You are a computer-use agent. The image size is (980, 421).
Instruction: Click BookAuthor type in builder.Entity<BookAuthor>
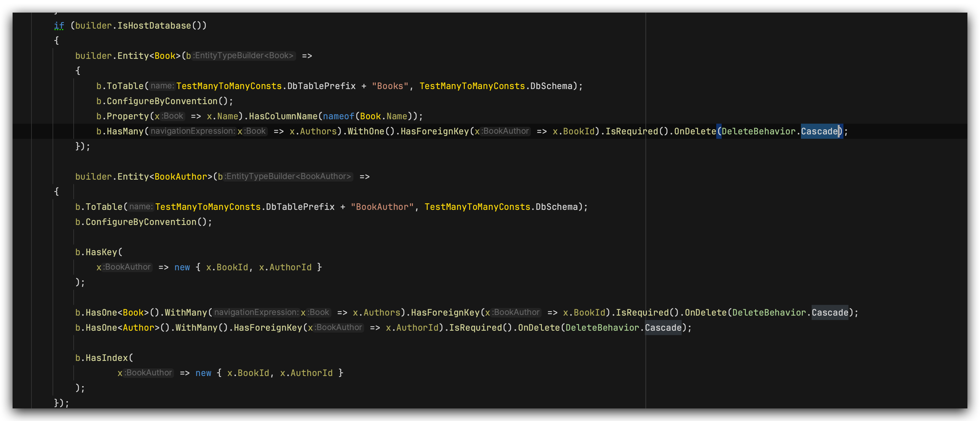181,177
